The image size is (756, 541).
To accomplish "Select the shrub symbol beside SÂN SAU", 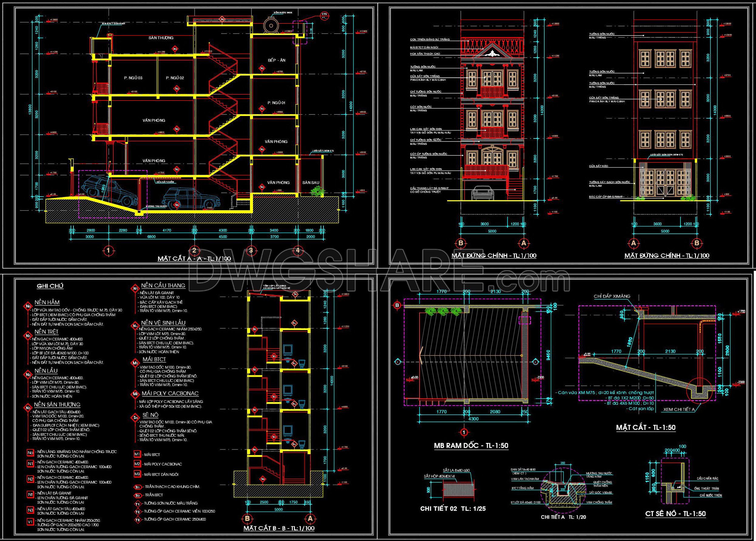I will 318,191.
